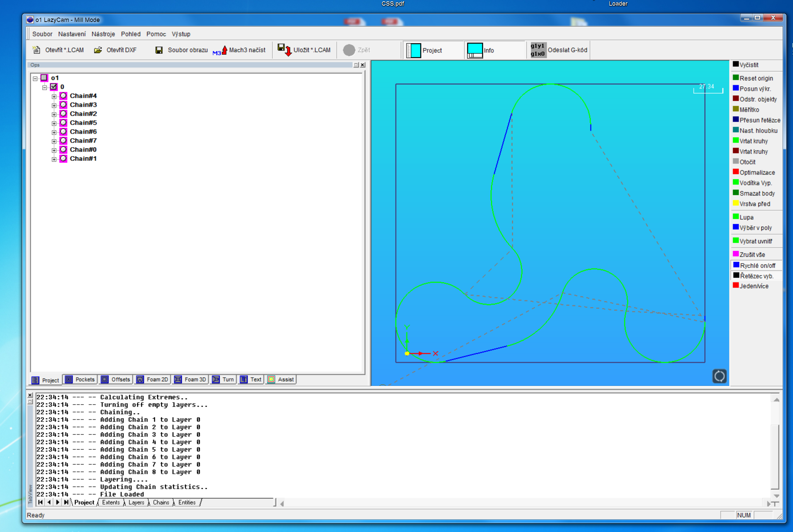Open the Nástroje menu

coord(103,34)
